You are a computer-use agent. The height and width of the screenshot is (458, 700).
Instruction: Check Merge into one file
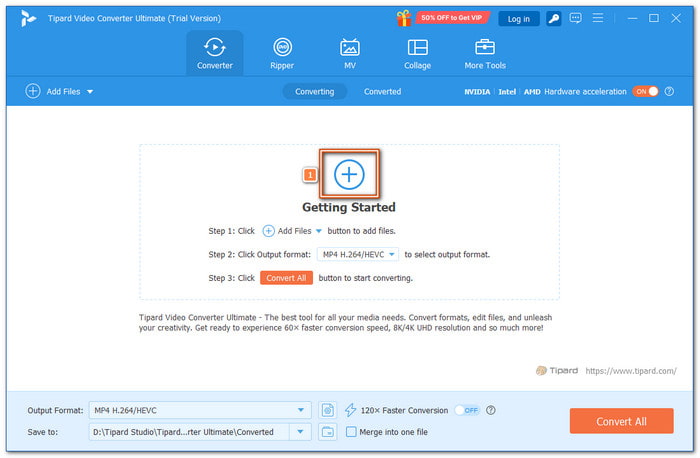pos(351,432)
